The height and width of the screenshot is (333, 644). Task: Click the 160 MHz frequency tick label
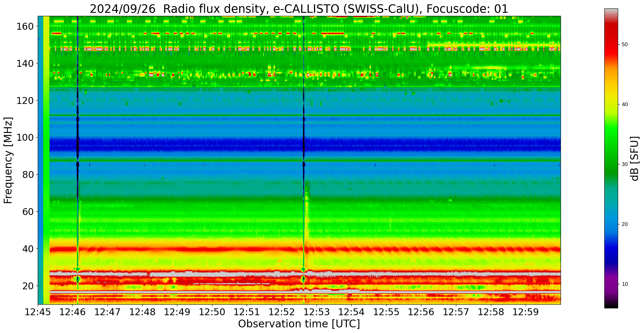25,27
